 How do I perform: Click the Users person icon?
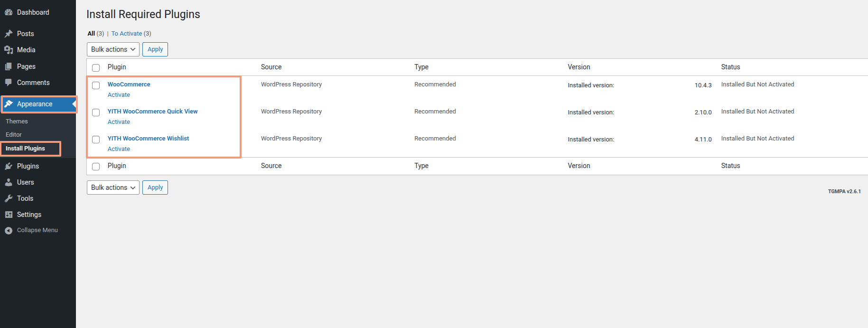(9, 182)
